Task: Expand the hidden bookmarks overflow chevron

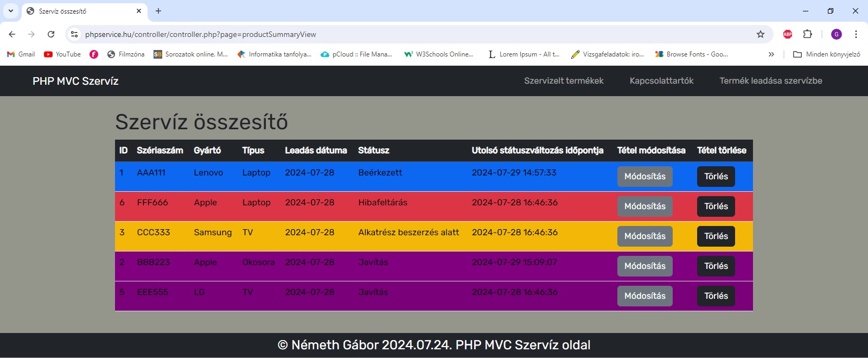Action: [x=771, y=54]
